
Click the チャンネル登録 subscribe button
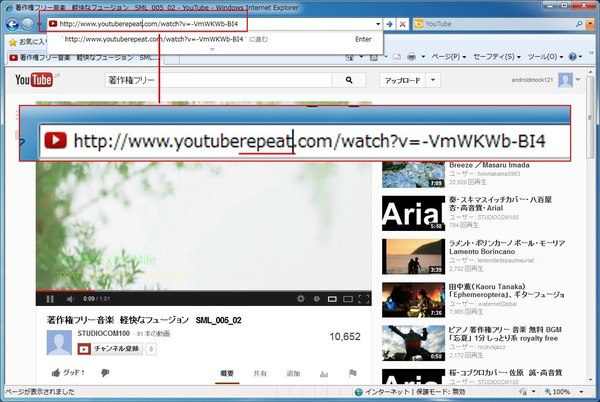tap(110, 349)
